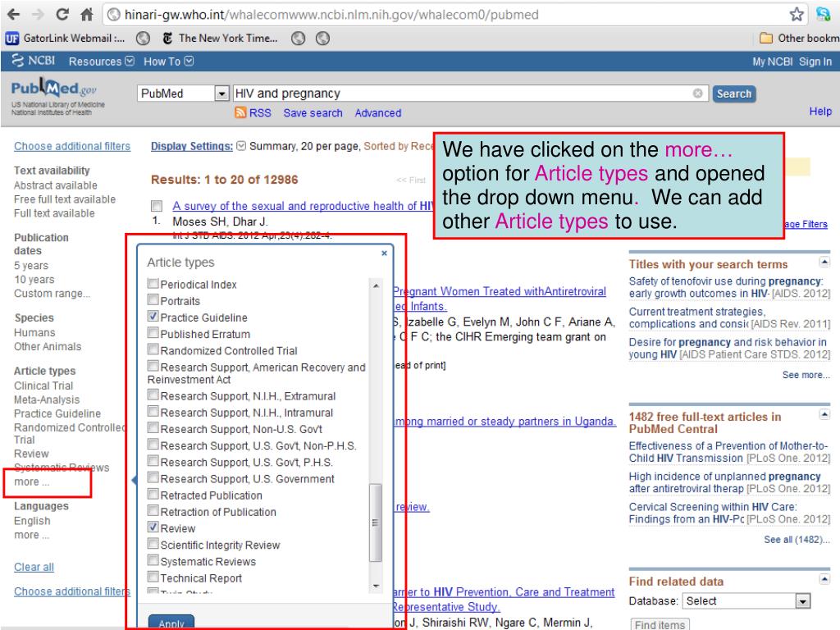
Task: Clear the search box with x icon
Action: pos(697,94)
